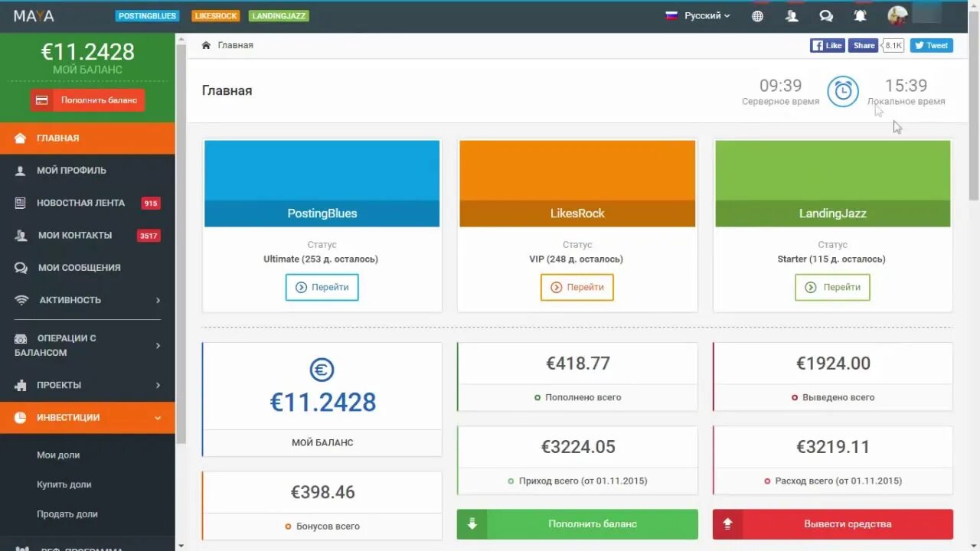Image resolution: width=980 pixels, height=551 pixels.
Task: Click the POSTINGBLUES tag in header
Action: (x=147, y=15)
